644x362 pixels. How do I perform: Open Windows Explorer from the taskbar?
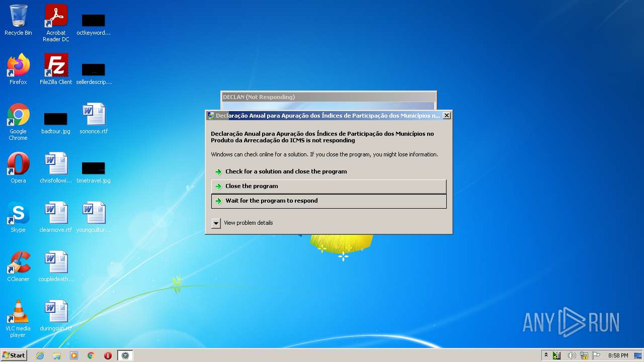(57, 355)
